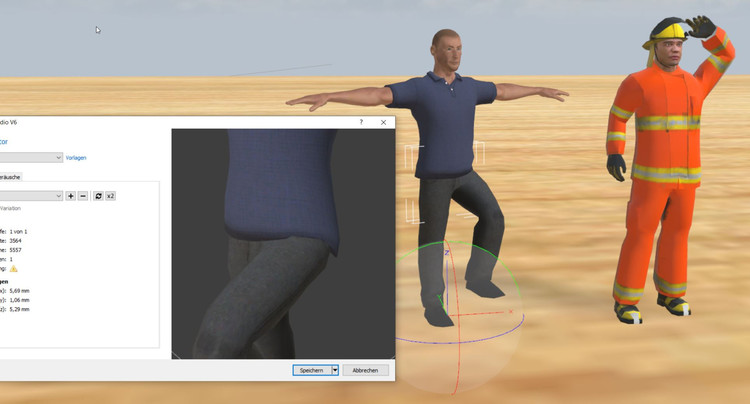Open the Vorlagen link
This screenshot has width=750, height=404.
[76, 158]
